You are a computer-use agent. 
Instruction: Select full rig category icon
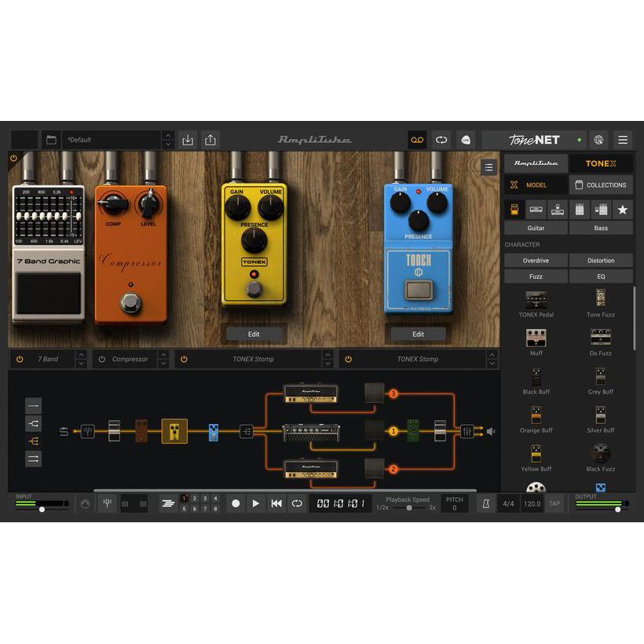[x=601, y=210]
